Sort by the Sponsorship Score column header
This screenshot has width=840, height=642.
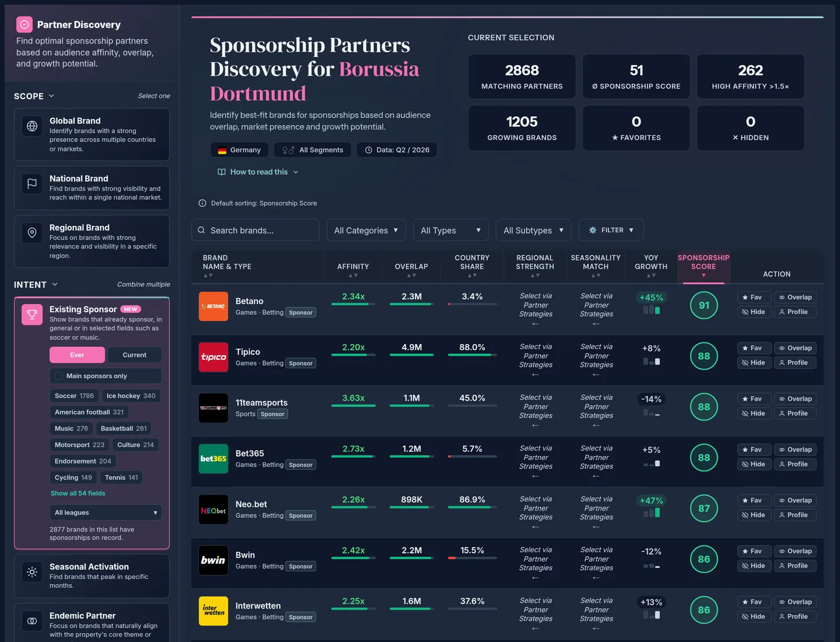[703, 266]
